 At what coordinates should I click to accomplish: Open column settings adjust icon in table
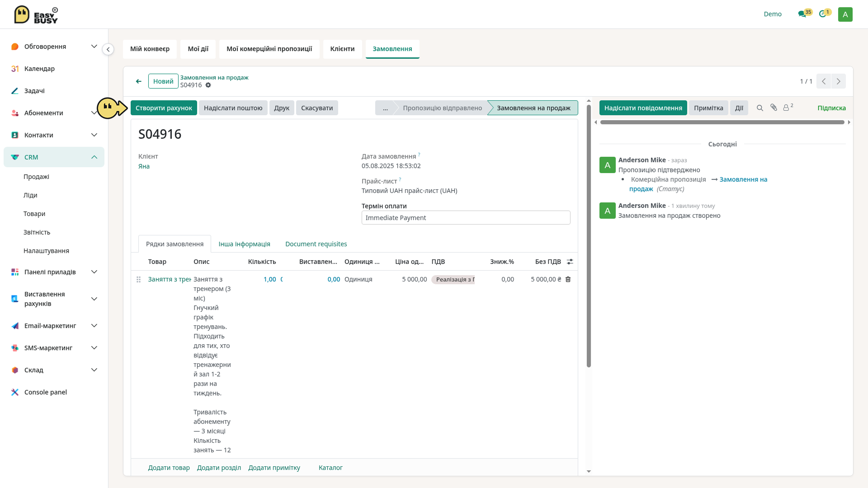click(x=570, y=262)
